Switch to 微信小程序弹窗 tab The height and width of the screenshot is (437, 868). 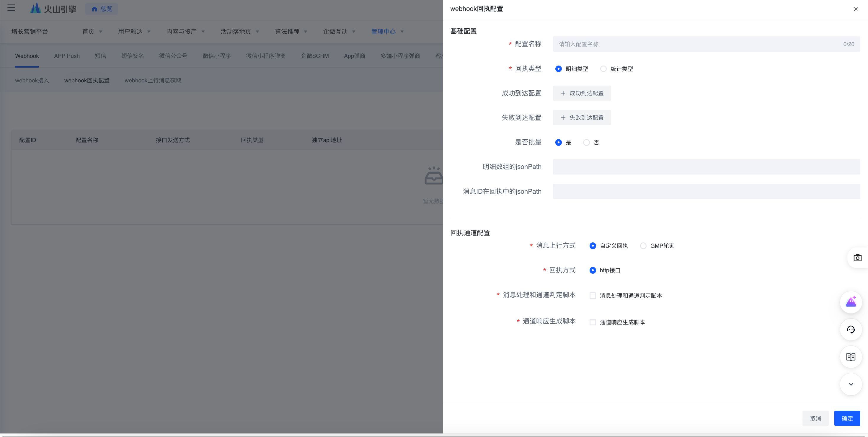pyautogui.click(x=265, y=56)
